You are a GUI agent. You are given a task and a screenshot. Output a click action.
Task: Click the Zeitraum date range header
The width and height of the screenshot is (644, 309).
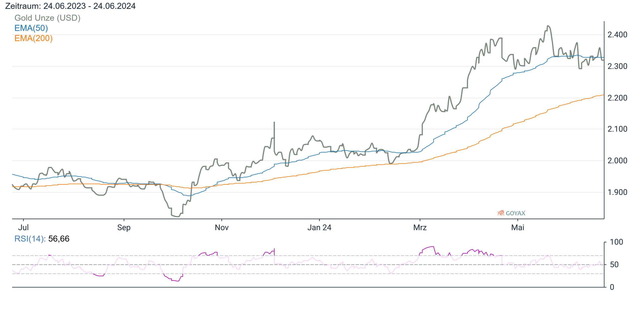(x=70, y=6)
